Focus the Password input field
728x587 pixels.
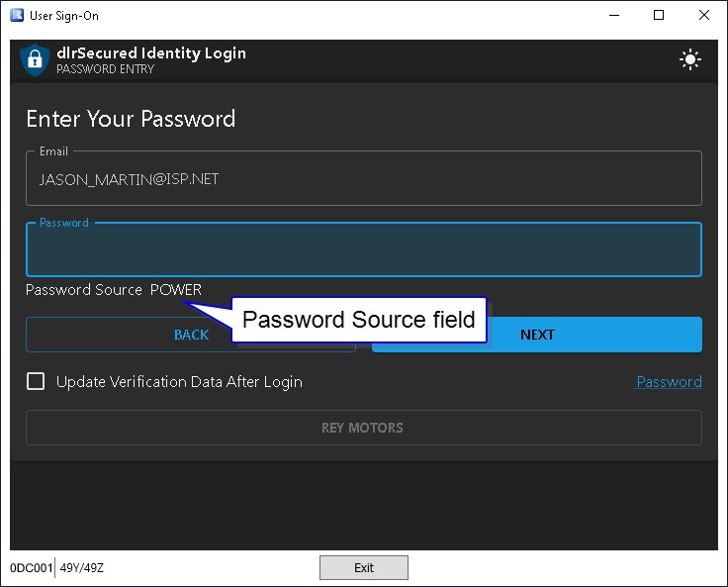pos(364,249)
